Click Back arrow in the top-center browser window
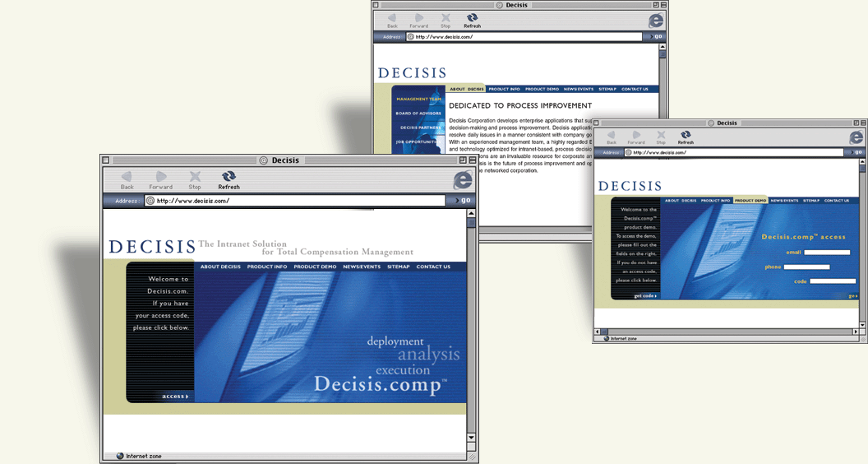This screenshot has height=464, width=868. [x=392, y=17]
